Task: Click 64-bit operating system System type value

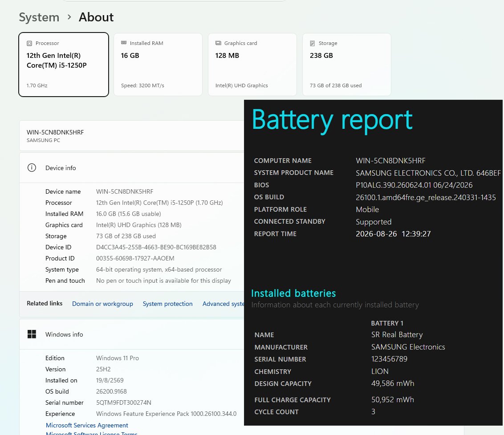Action: point(159,269)
